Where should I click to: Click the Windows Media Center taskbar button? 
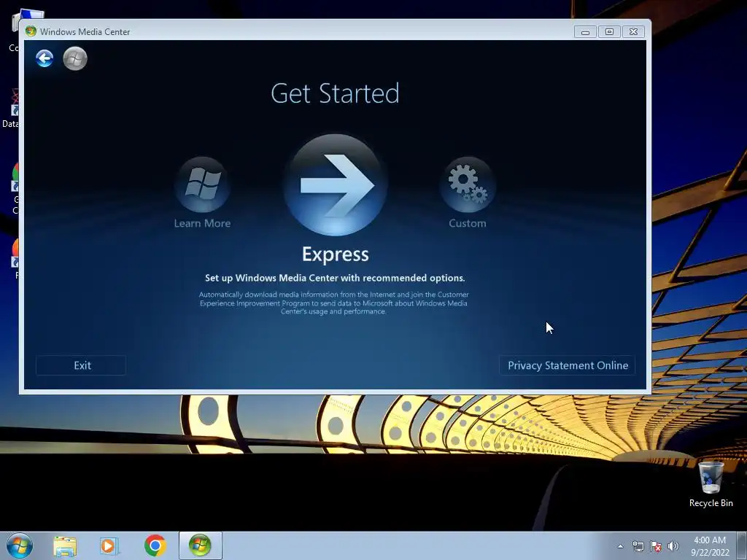pyautogui.click(x=200, y=545)
